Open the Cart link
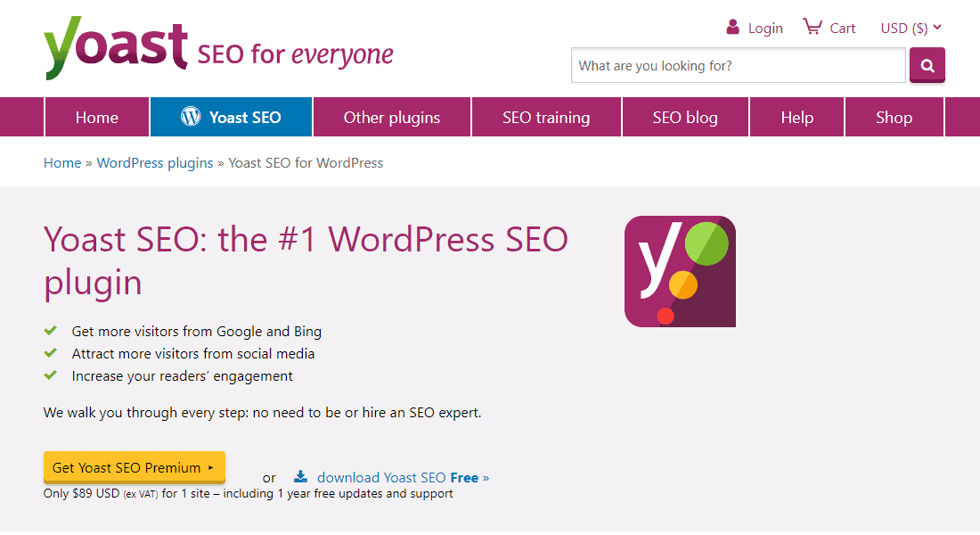Image resolution: width=980 pixels, height=535 pixels. point(843,29)
